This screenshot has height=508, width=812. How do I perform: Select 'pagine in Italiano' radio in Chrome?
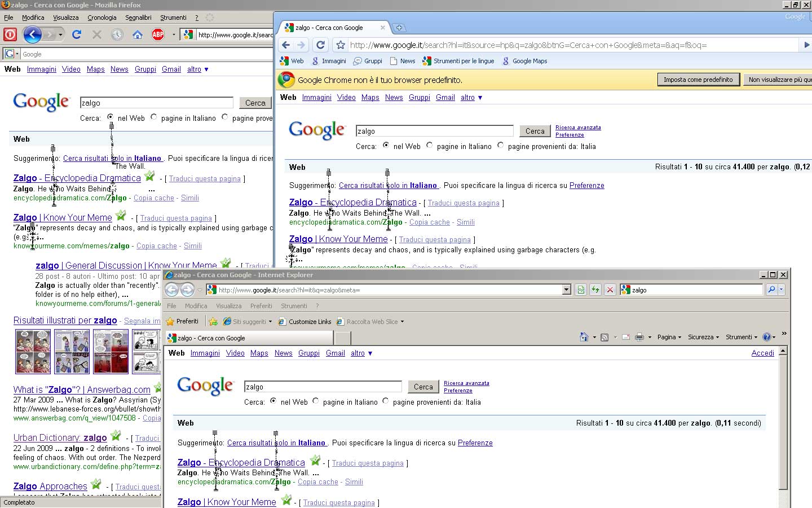(x=429, y=145)
